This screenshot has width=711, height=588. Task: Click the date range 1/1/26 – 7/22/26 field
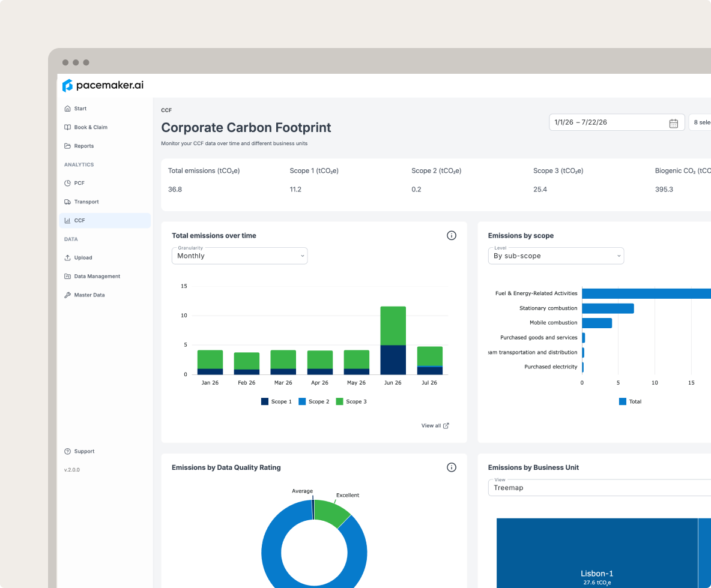tap(617, 122)
